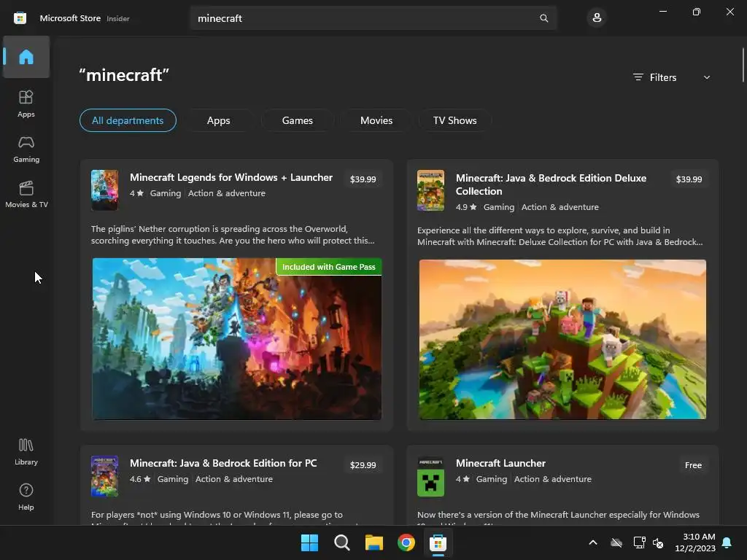Launch Google Chrome from taskbar
747x560 pixels.
(406, 542)
